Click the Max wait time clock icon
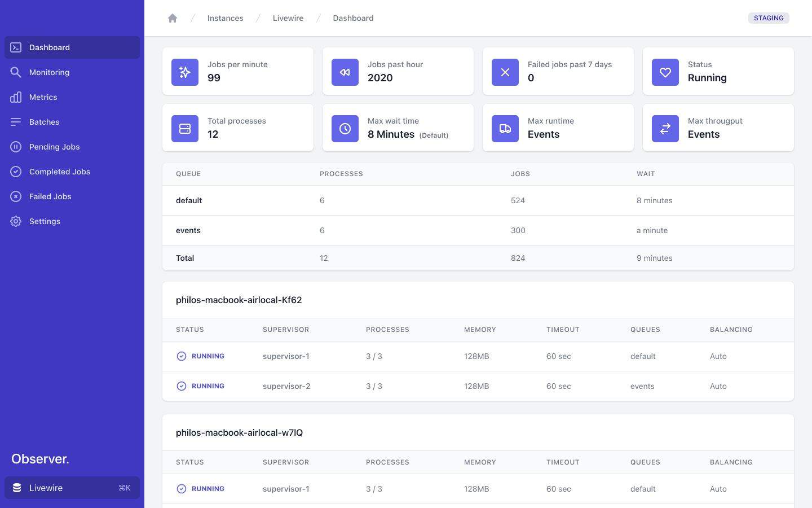This screenshot has width=812, height=508. (345, 129)
